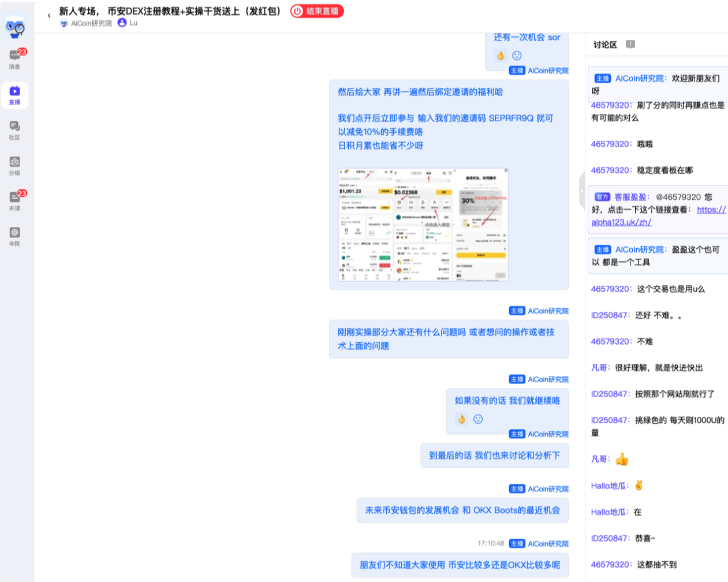Open the invitation tutorial image thumbnail
This screenshot has width=728, height=582.
[x=423, y=225]
